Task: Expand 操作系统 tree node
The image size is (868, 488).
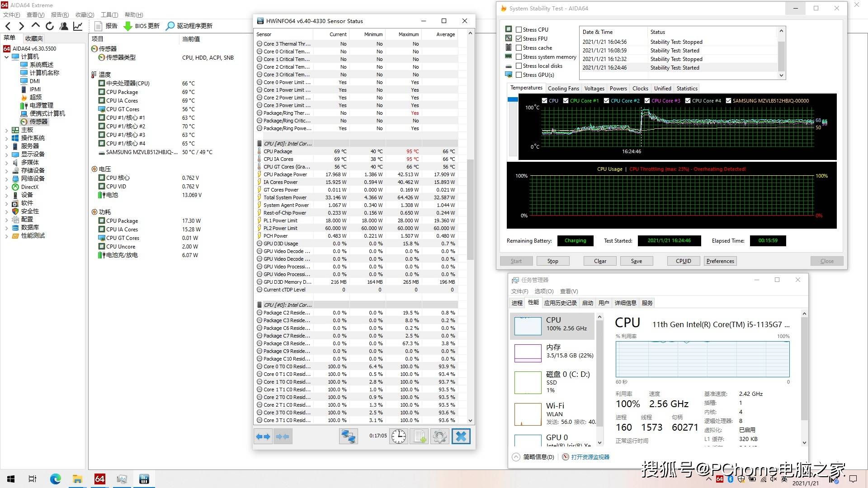Action: click(x=6, y=138)
